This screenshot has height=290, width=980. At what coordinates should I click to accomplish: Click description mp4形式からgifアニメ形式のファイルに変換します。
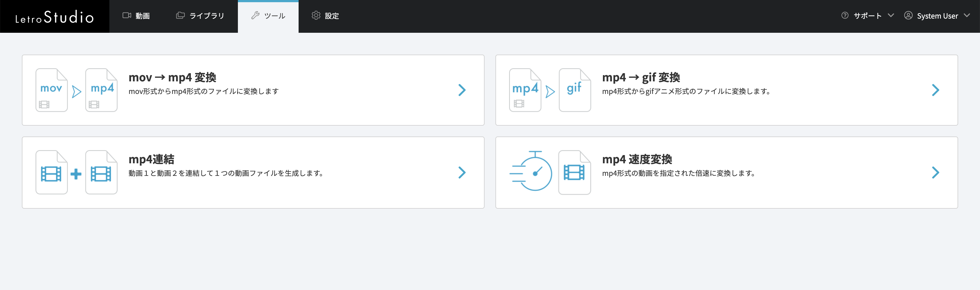687,91
